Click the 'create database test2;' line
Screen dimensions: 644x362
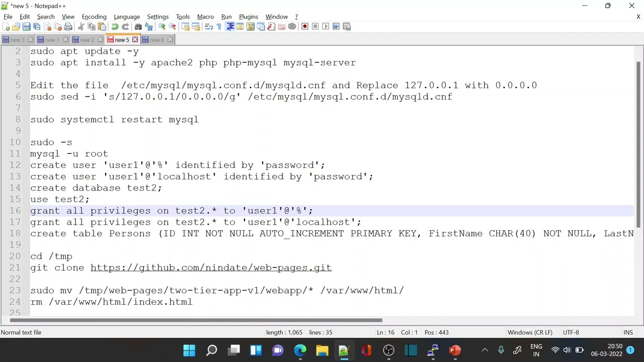[x=96, y=188]
